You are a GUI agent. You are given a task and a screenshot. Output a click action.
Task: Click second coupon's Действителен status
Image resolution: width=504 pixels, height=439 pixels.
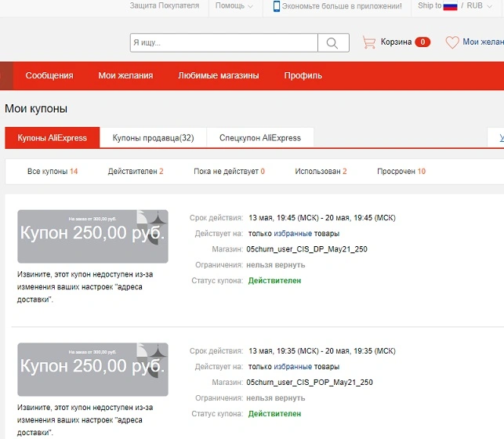coord(275,414)
